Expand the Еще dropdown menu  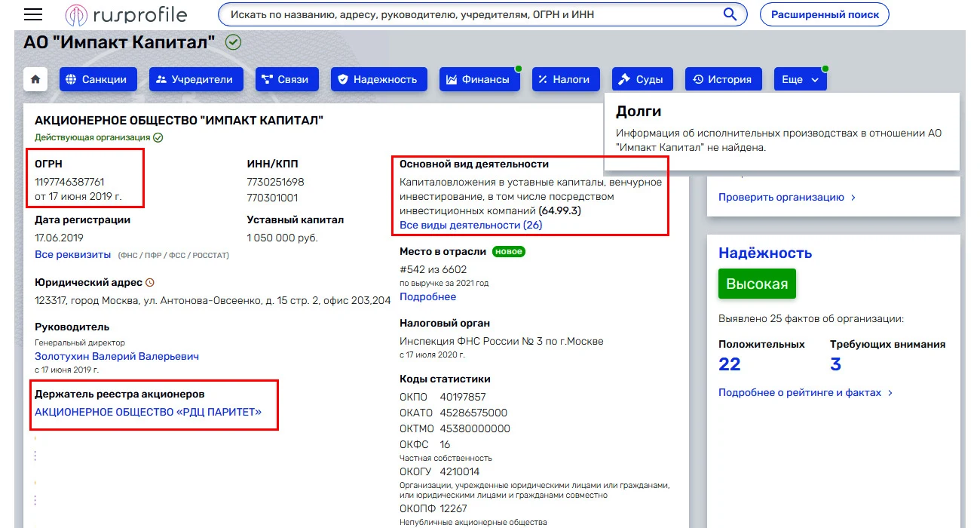point(801,79)
